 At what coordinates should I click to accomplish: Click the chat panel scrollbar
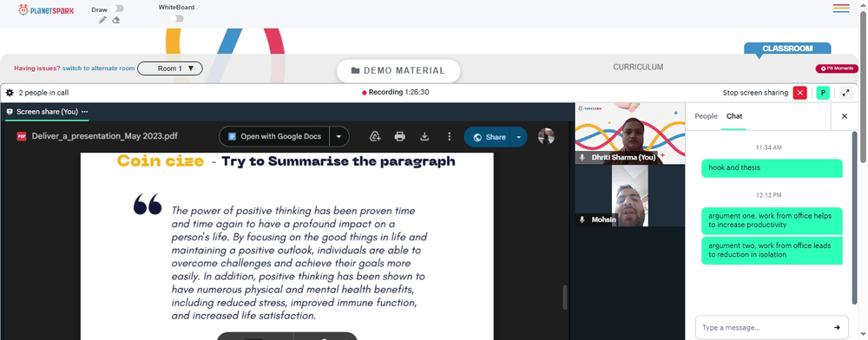855,217
